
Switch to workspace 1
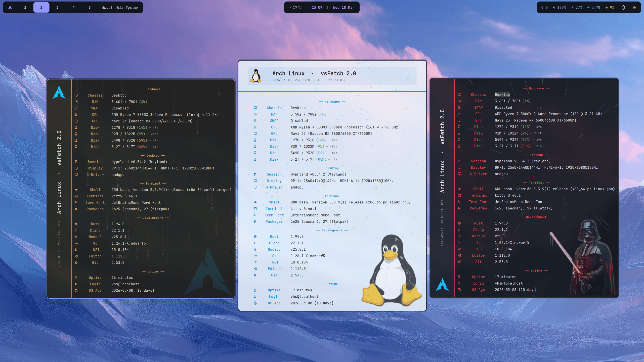click(25, 8)
